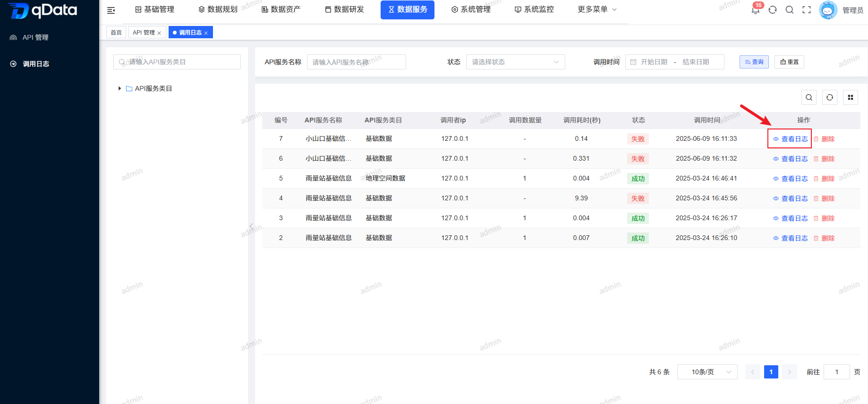Screen dimensions: 868x404
Task: Click the calendar icon in date range
Action: coord(633,62)
